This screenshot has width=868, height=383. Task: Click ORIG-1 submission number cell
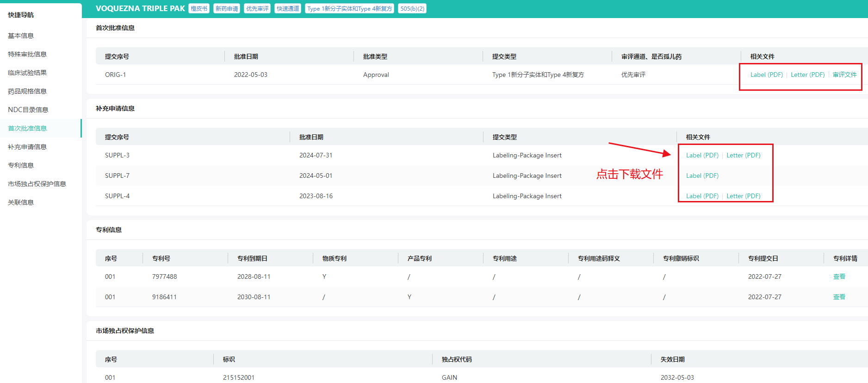116,75
